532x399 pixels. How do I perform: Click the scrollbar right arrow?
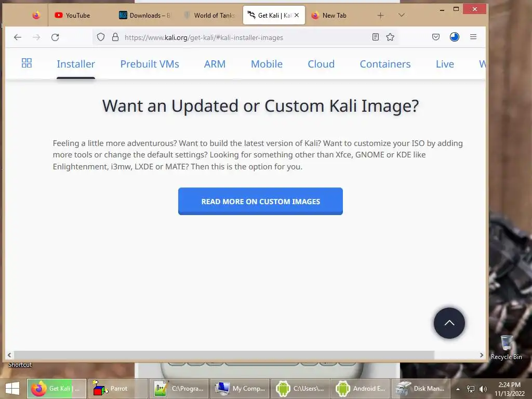pyautogui.click(x=482, y=355)
